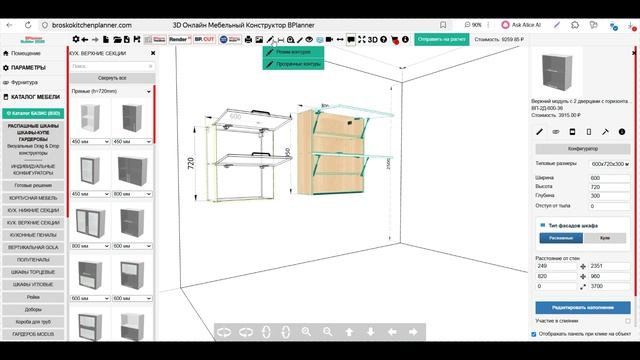The height and width of the screenshot is (360, 640).
Task: Click the Свернуть все collapse button
Action: 112,78
